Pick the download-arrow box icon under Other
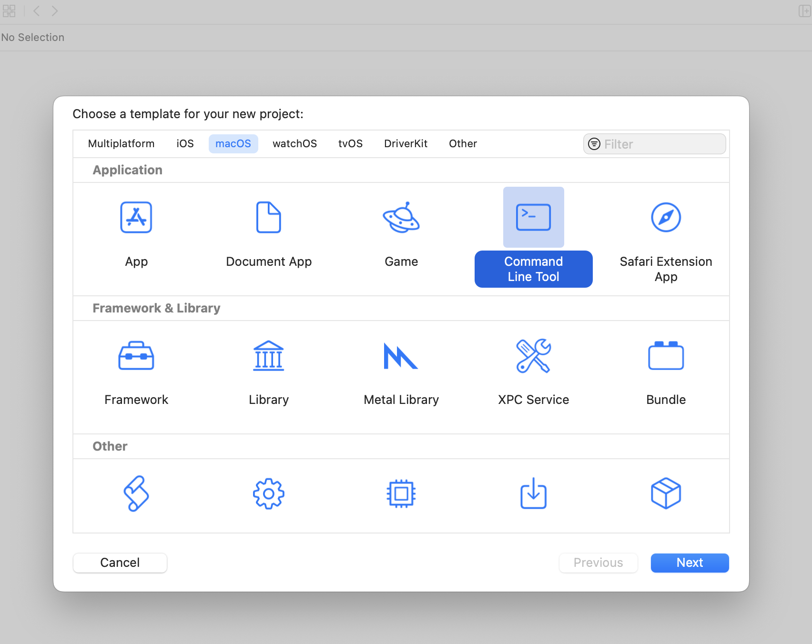 pyautogui.click(x=534, y=493)
